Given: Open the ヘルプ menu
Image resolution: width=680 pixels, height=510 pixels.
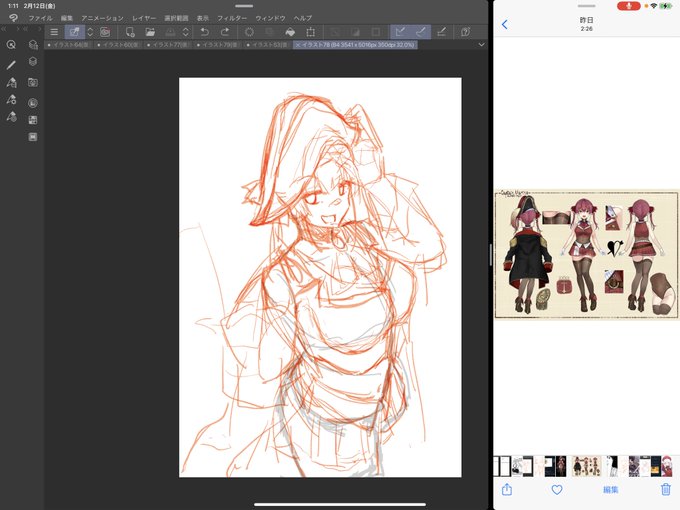Looking at the screenshot, I should pyautogui.click(x=302, y=18).
